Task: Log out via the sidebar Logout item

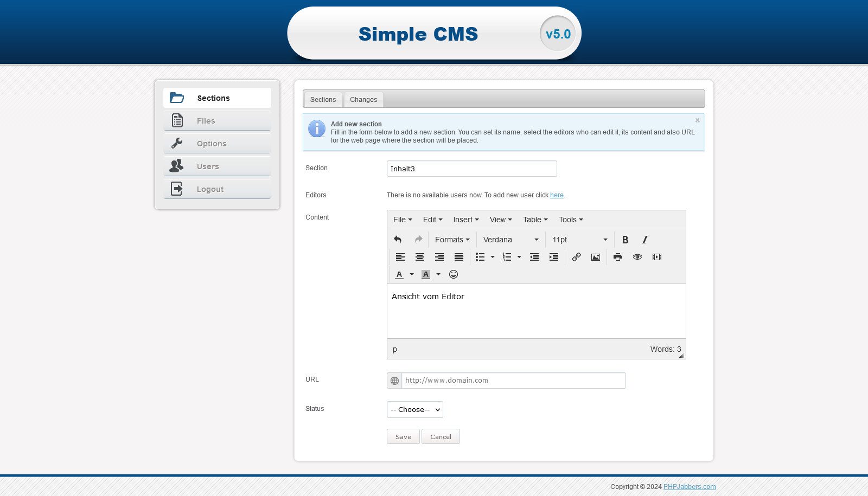Action: pyautogui.click(x=217, y=189)
